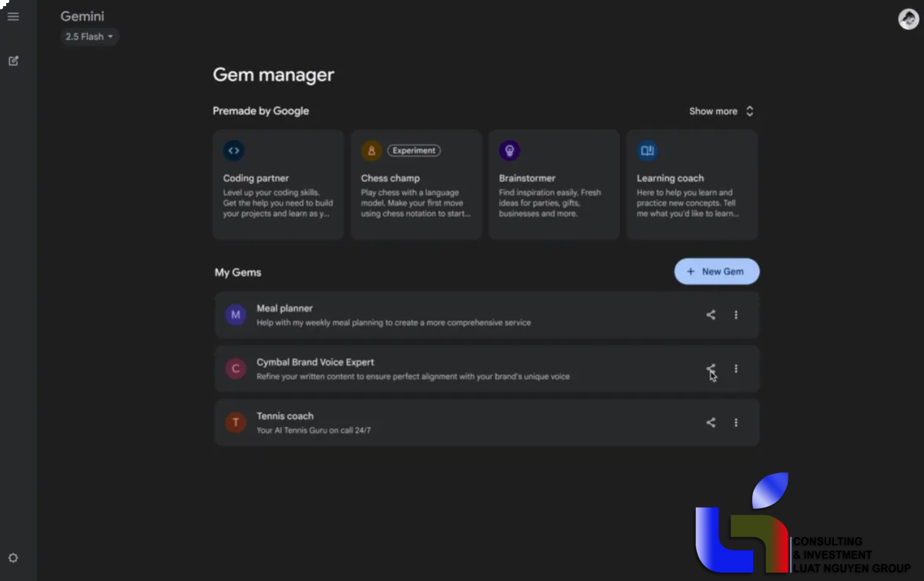The image size is (924, 581).
Task: Open the 2.5 Flash model dropdown
Action: 89,37
